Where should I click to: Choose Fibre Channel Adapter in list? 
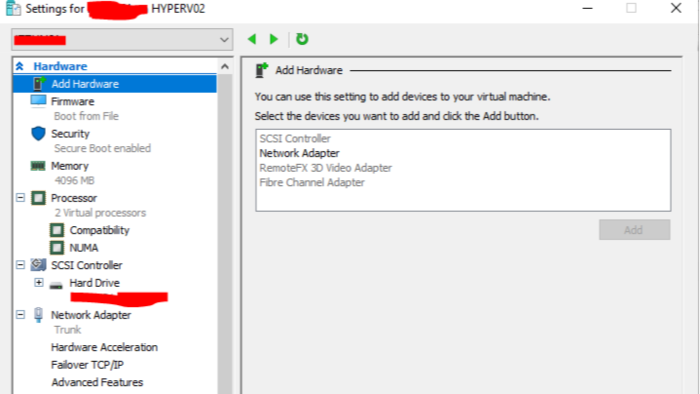[312, 182]
